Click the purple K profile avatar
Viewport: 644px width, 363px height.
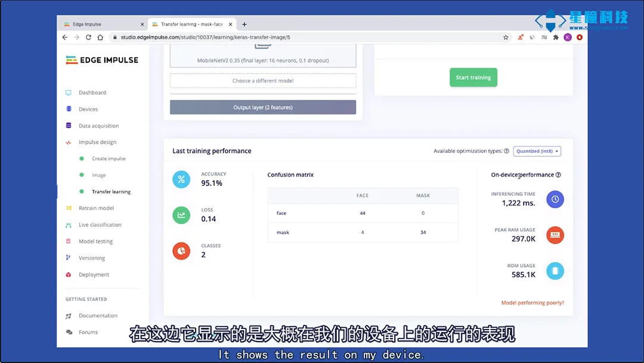pyautogui.click(x=568, y=38)
